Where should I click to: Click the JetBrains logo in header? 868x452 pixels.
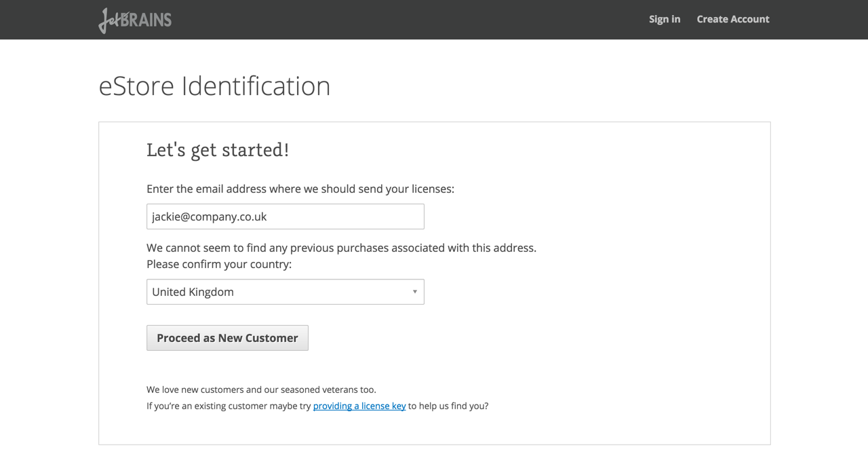(134, 20)
